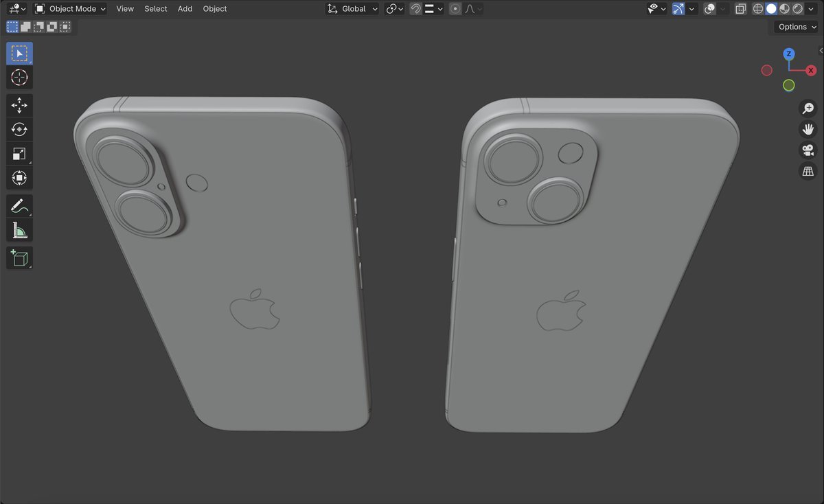
Task: Expand the sidebar with the small arrow
Action: (x=821, y=51)
